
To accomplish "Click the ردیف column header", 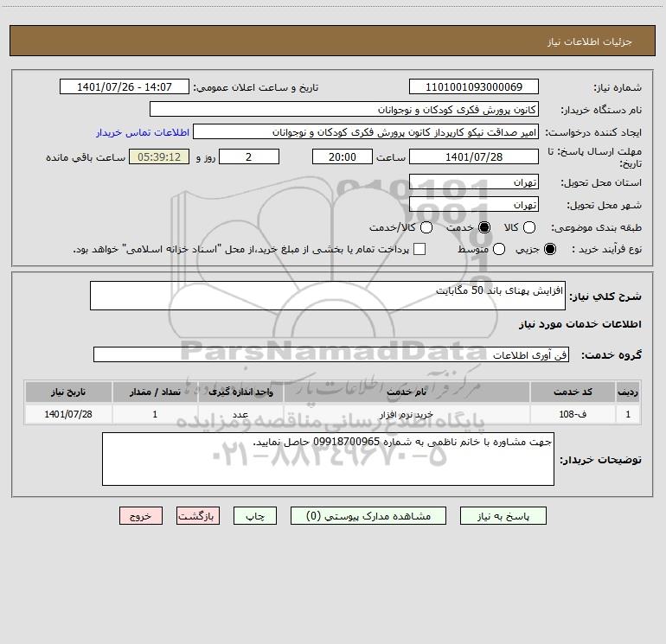I will pyautogui.click(x=628, y=392).
